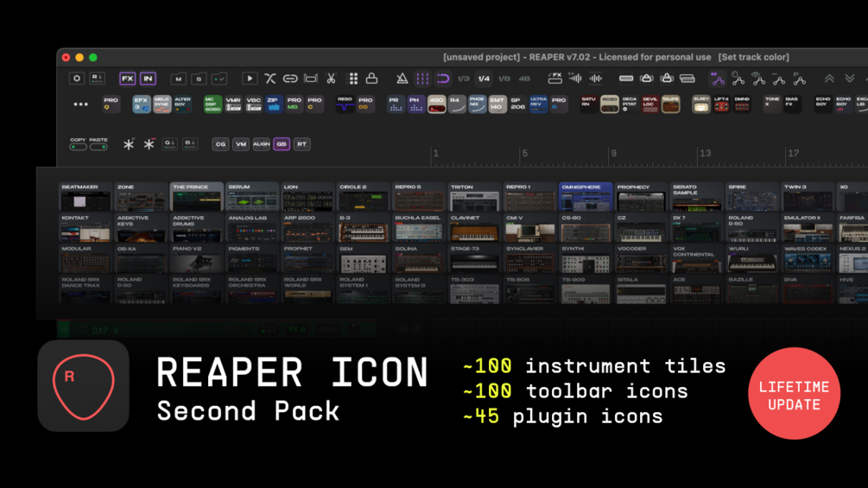
Task: Select the Vocoder instrument tile
Action: [641, 258]
